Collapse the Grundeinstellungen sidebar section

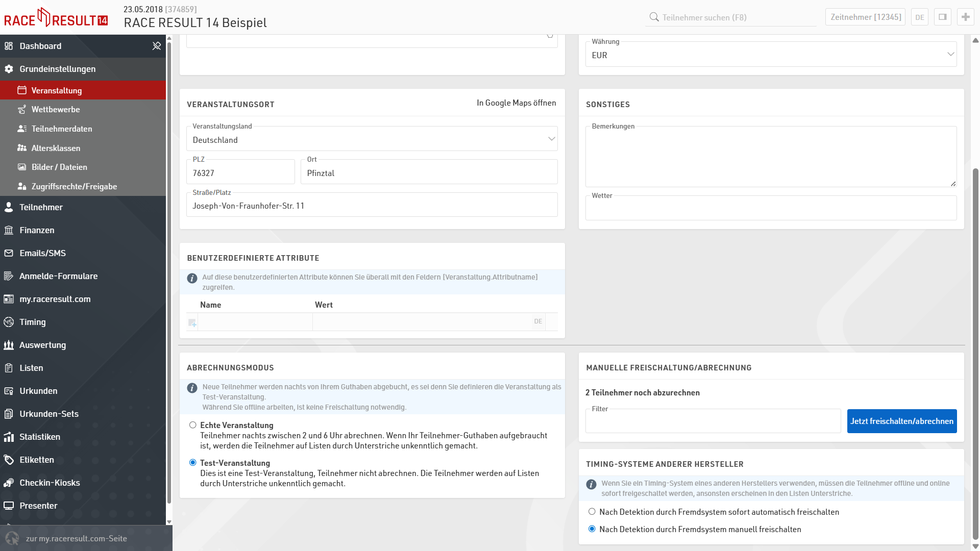pos(57,69)
